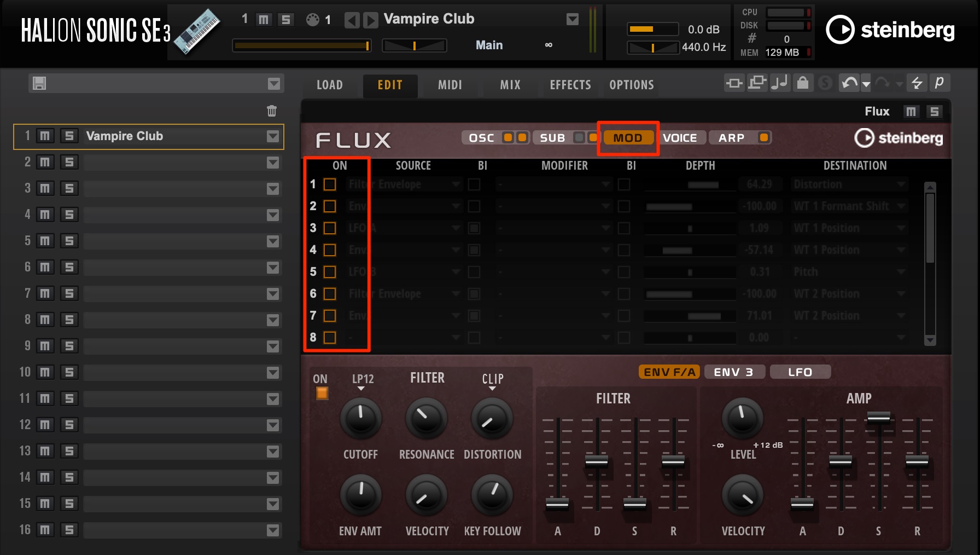Click the header mute button next to slot number
Screen dimensions: 980x555
click(x=264, y=20)
